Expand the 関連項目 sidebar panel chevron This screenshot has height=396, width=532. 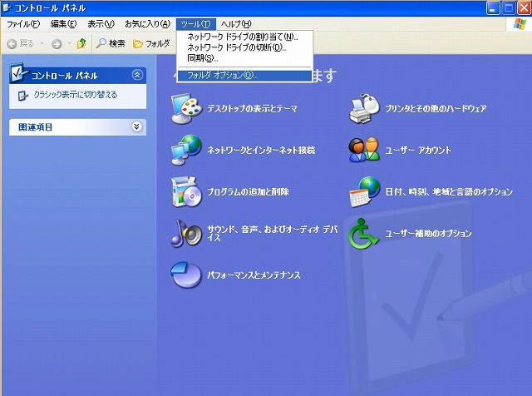point(136,126)
